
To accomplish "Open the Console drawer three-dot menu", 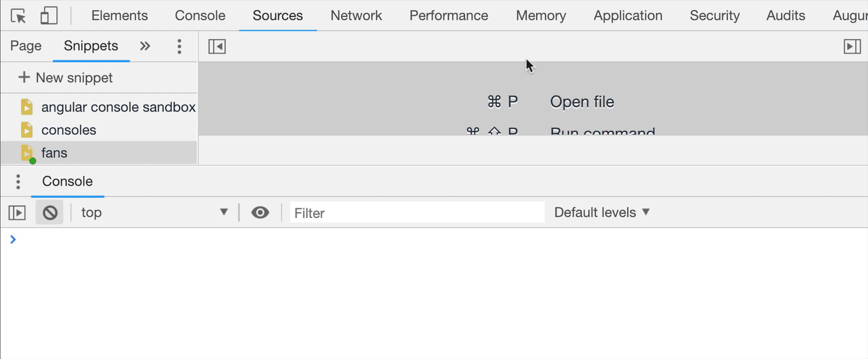I will [18, 181].
